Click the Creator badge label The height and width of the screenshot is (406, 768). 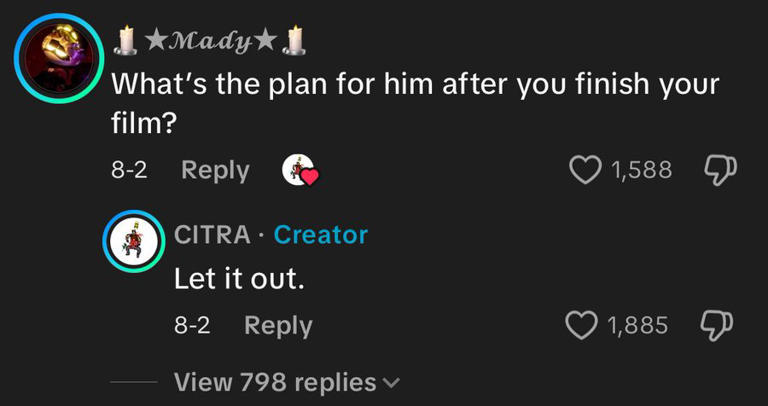point(321,235)
